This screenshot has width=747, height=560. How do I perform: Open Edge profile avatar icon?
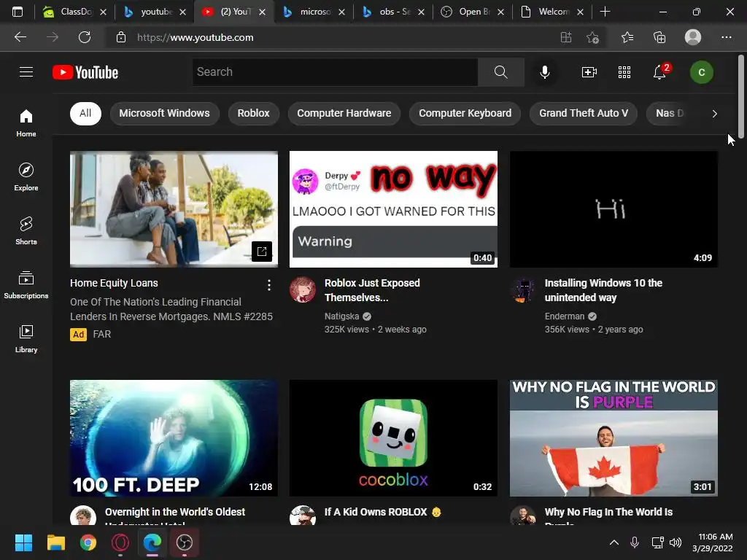tap(693, 37)
